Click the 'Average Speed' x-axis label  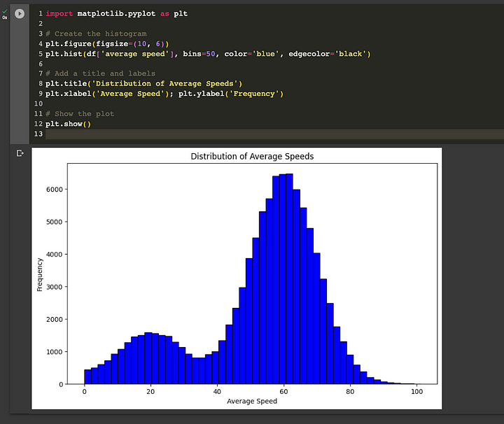coord(252,401)
